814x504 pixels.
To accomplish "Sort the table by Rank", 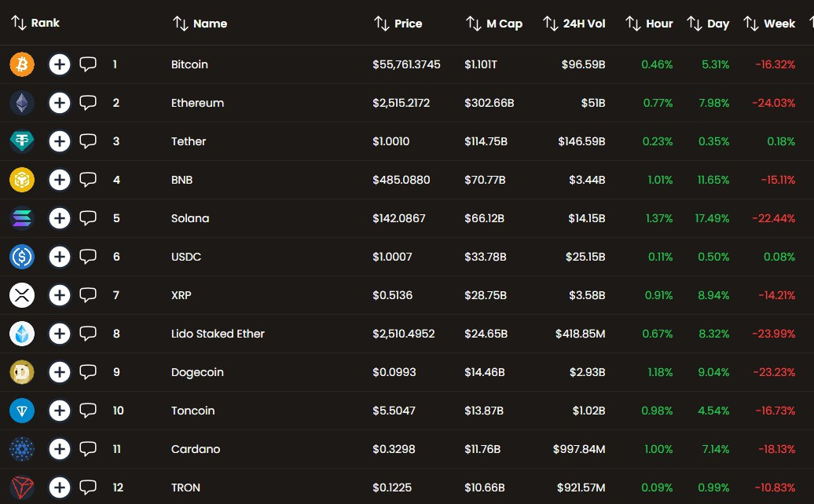I will click(x=35, y=23).
